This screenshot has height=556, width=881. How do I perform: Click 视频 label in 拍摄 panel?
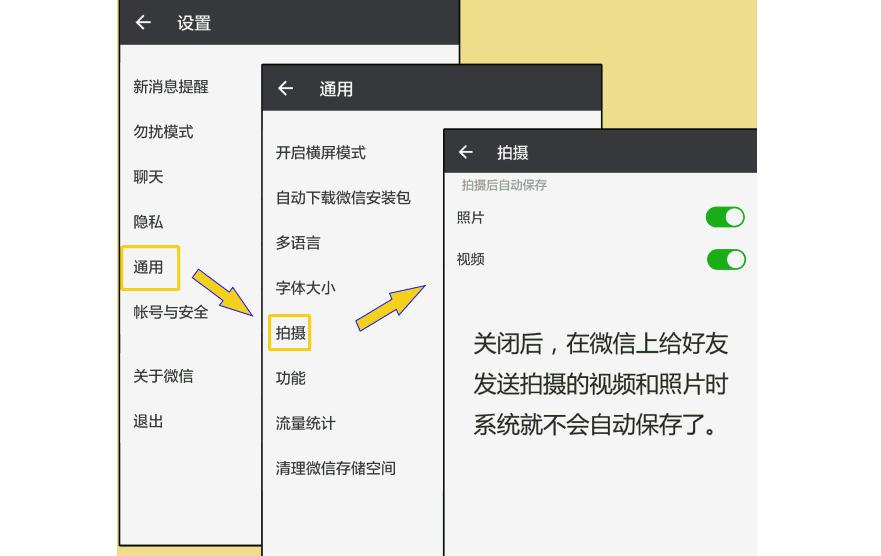(471, 259)
